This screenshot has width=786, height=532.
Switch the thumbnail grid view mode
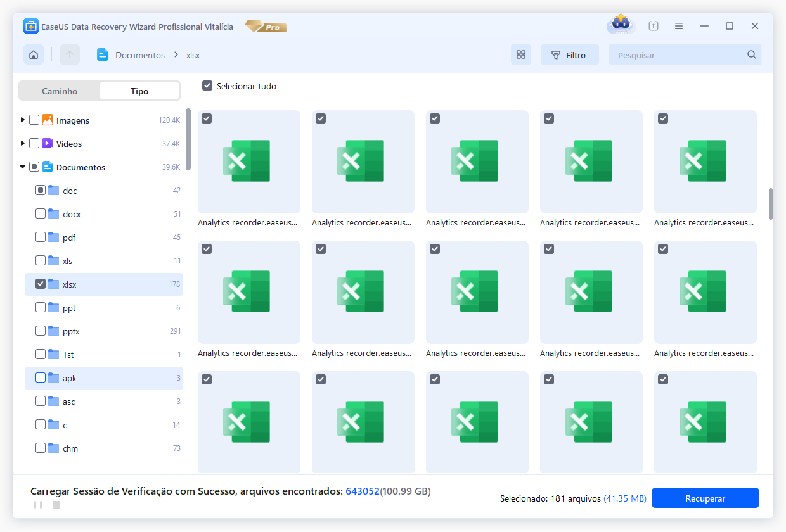point(521,55)
